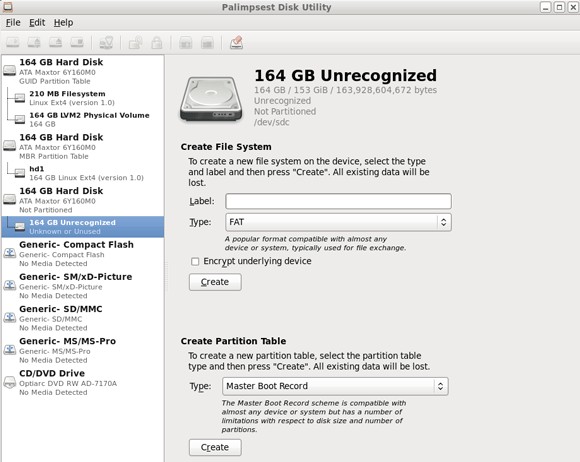The height and width of the screenshot is (462, 580).
Task: Select the CD/DVD Drive optical icon
Action: point(10,382)
